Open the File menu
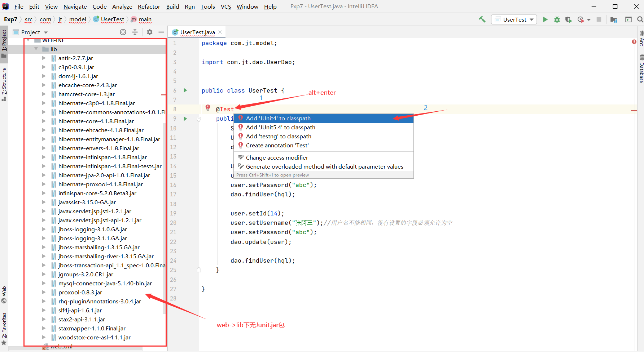 [19, 6]
